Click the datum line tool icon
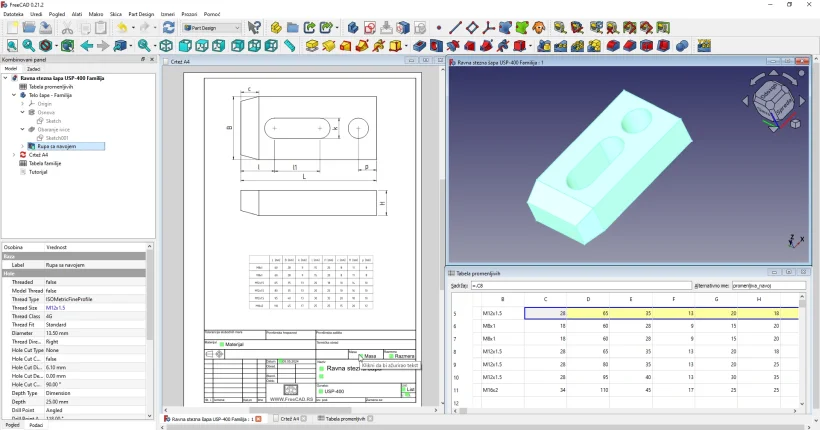Screen dimensions: 820x430 455,28
